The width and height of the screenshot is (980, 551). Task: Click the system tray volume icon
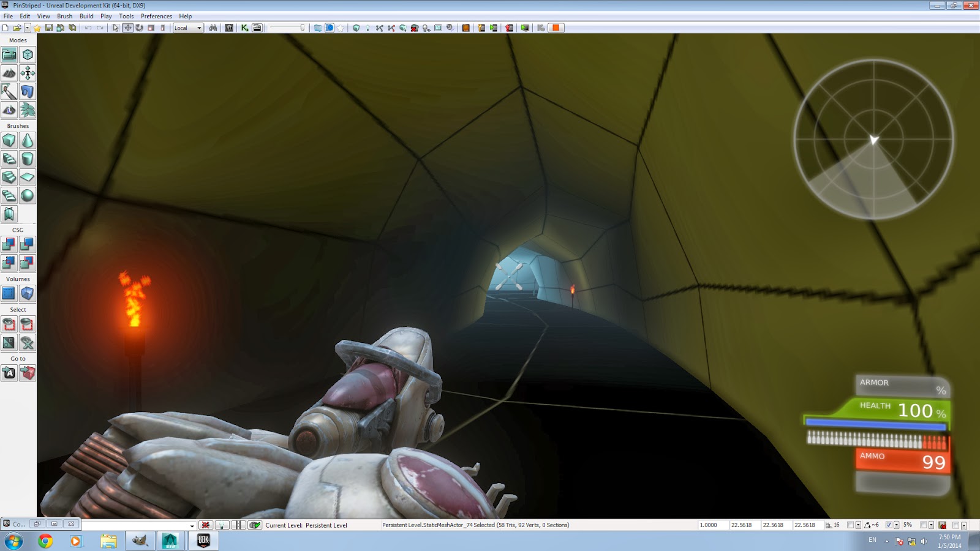click(924, 541)
